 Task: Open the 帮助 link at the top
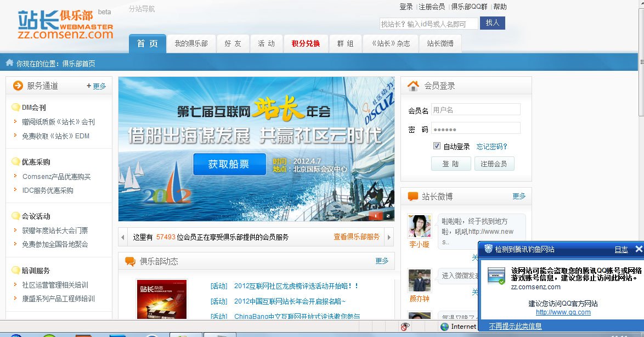[500, 7]
